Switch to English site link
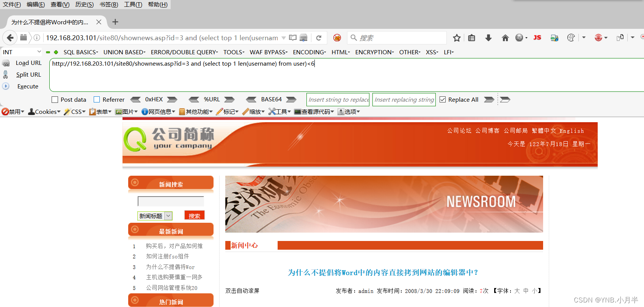The height and width of the screenshot is (307, 644). 572,131
